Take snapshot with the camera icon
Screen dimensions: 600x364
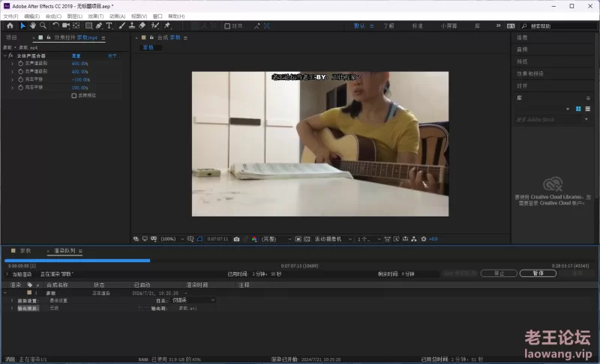click(x=236, y=239)
